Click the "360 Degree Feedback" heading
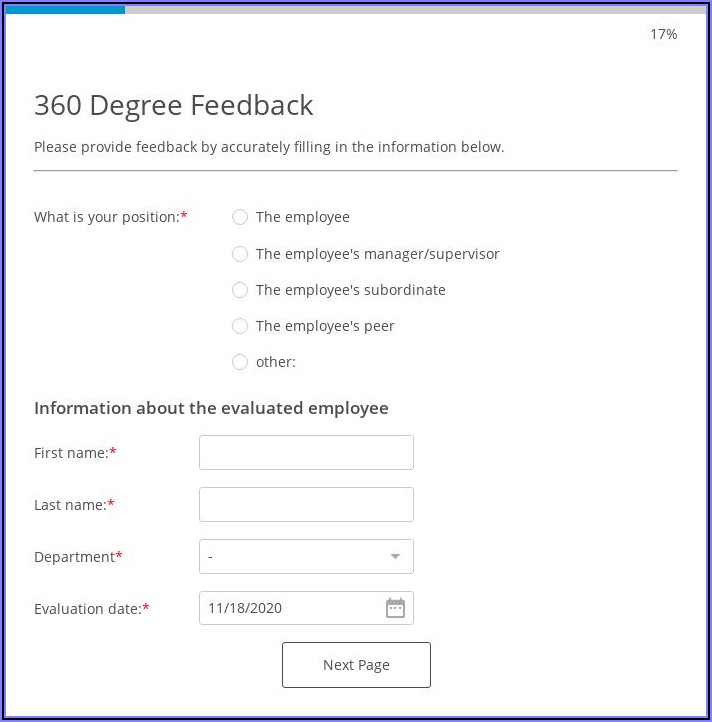 coord(173,105)
